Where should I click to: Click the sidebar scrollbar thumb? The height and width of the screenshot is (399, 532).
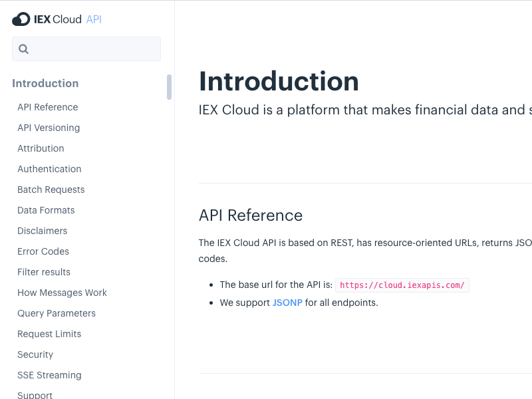(170, 87)
